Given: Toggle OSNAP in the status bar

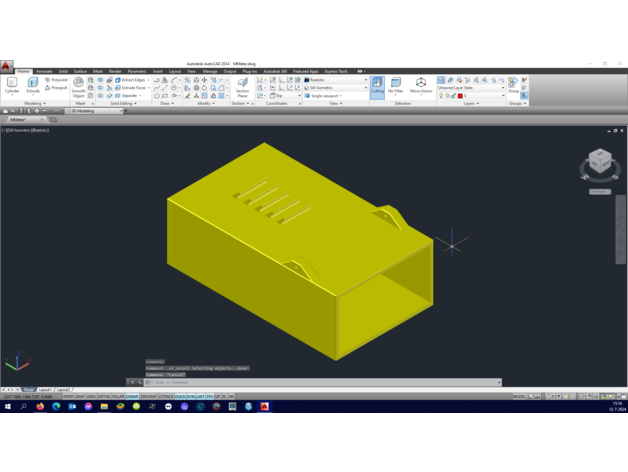Looking at the screenshot, I should pos(133,397).
